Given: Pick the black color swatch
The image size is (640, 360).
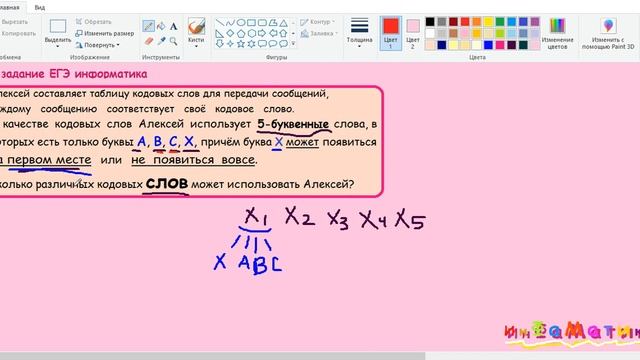Looking at the screenshot, I should pos(430,22).
